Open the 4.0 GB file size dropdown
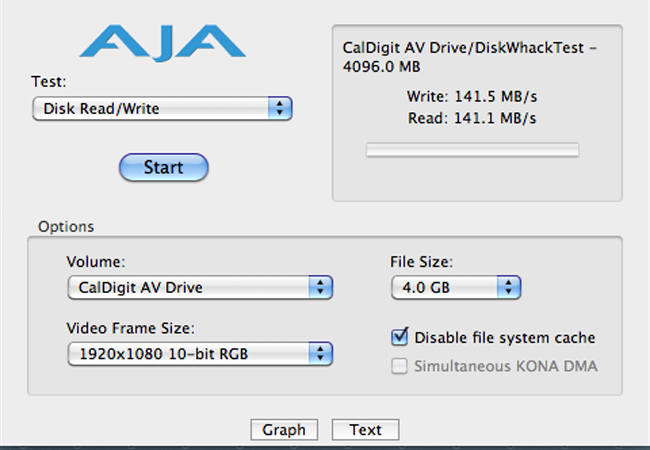This screenshot has width=650, height=450. pos(456,287)
